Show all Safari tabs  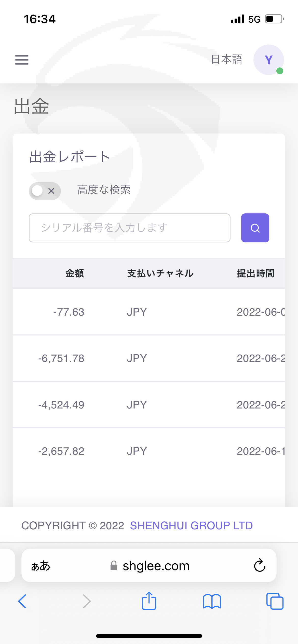(x=275, y=601)
